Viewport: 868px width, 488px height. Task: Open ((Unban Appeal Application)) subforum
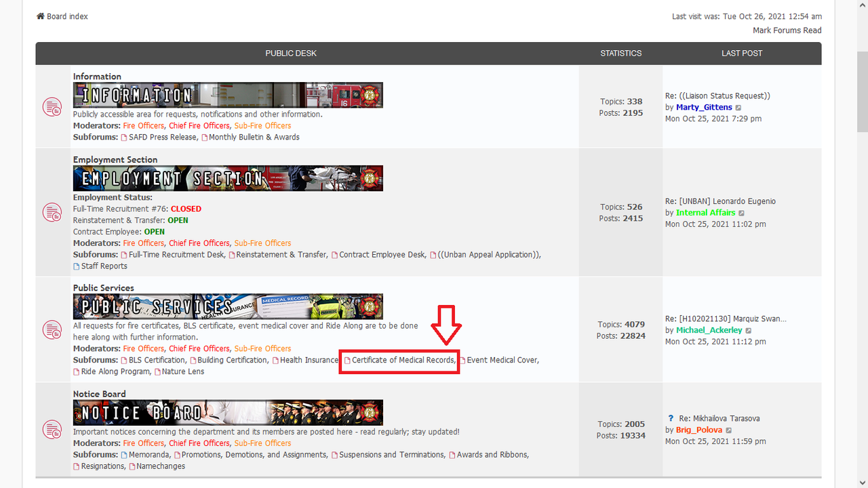[489, 254]
